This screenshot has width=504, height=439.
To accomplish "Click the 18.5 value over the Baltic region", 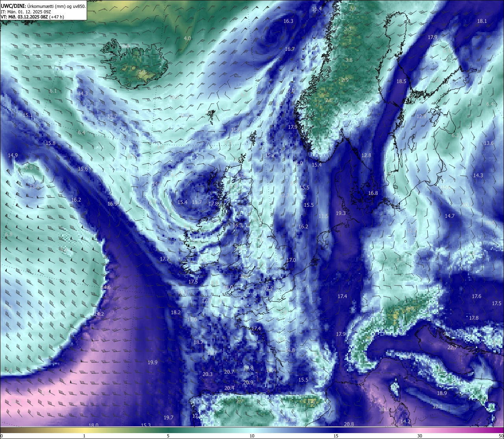I will coord(401,81).
